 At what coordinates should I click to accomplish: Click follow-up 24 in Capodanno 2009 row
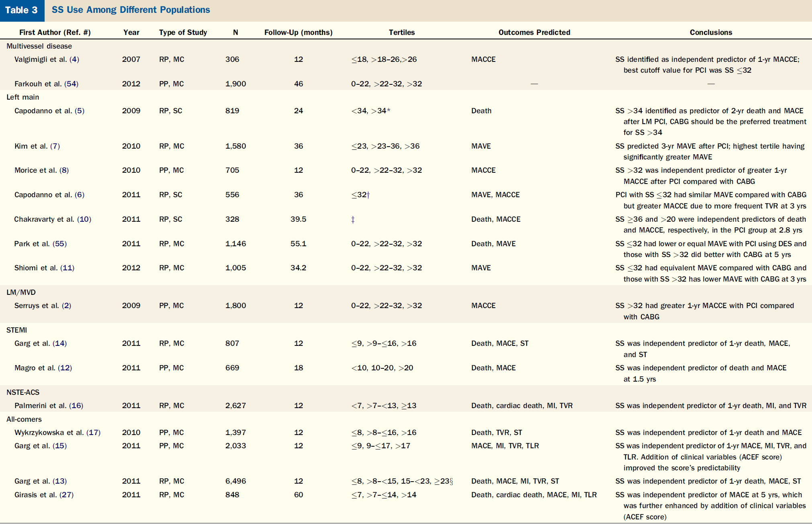(x=299, y=111)
